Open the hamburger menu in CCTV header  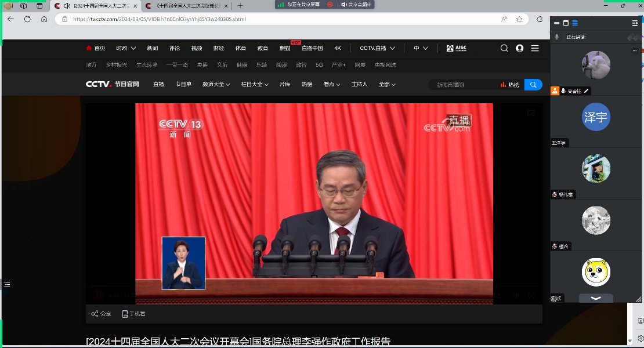pyautogui.click(x=535, y=48)
